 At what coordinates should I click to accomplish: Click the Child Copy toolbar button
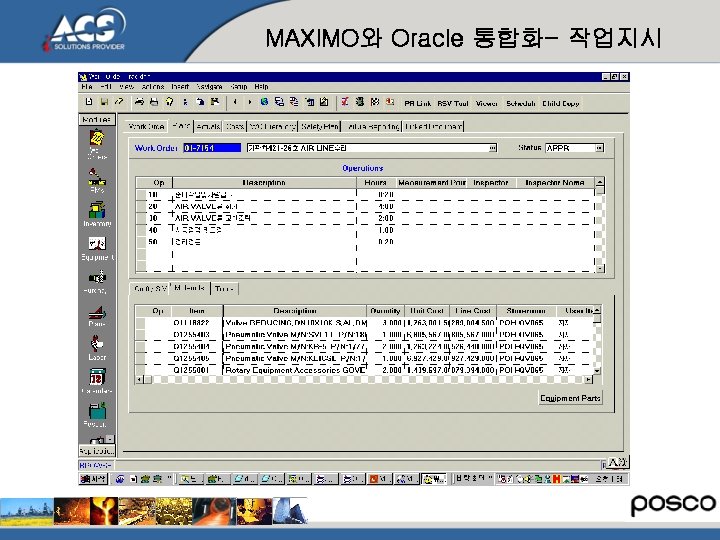click(561, 103)
